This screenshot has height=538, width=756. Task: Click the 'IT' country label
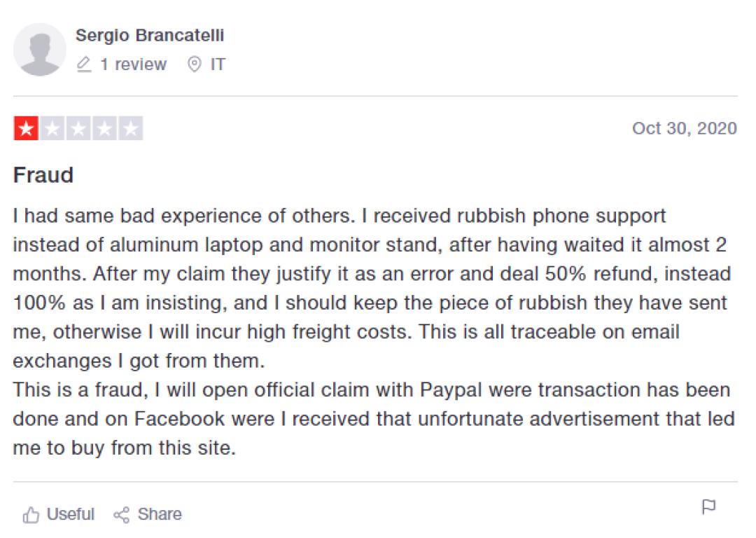[218, 64]
